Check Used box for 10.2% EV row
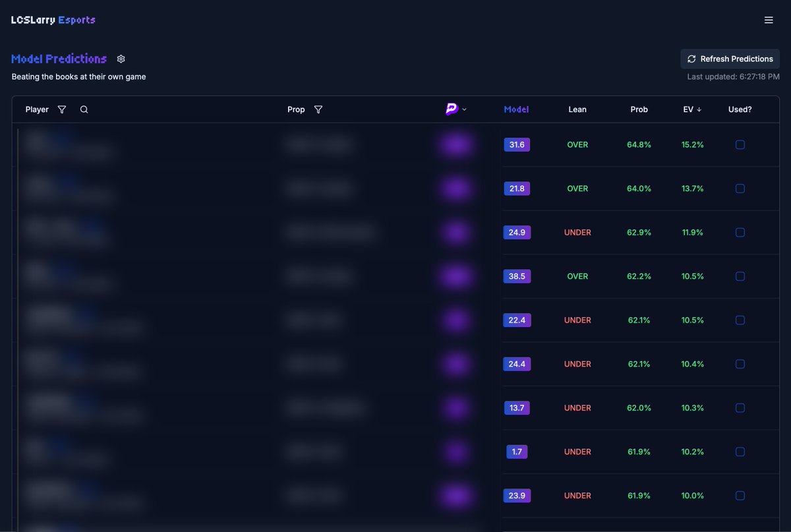The height and width of the screenshot is (532, 791). (740, 452)
